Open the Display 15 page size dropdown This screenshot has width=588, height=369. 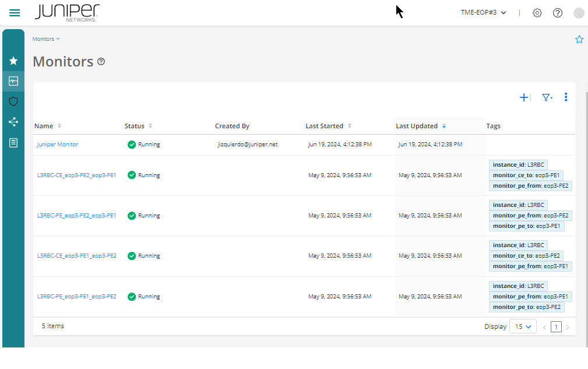point(523,327)
